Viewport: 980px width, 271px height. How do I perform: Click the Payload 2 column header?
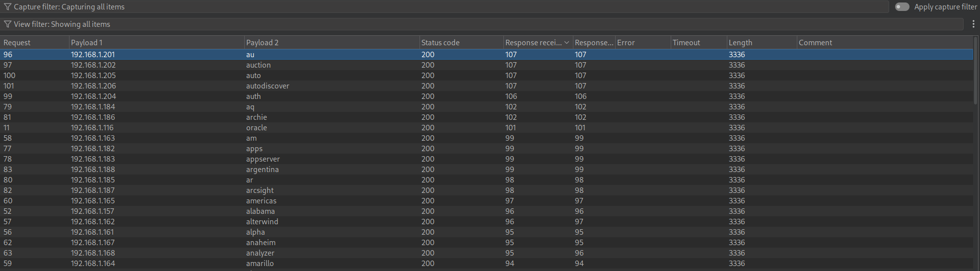(x=262, y=43)
